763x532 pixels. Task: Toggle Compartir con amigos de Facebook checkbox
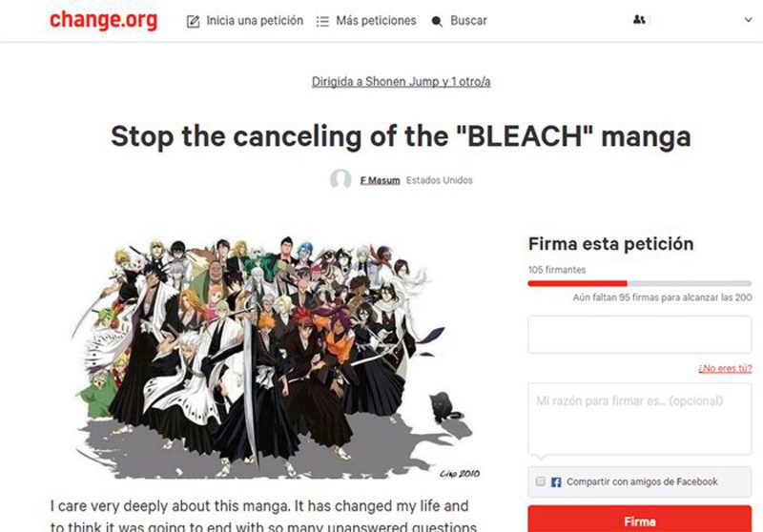tap(540, 481)
